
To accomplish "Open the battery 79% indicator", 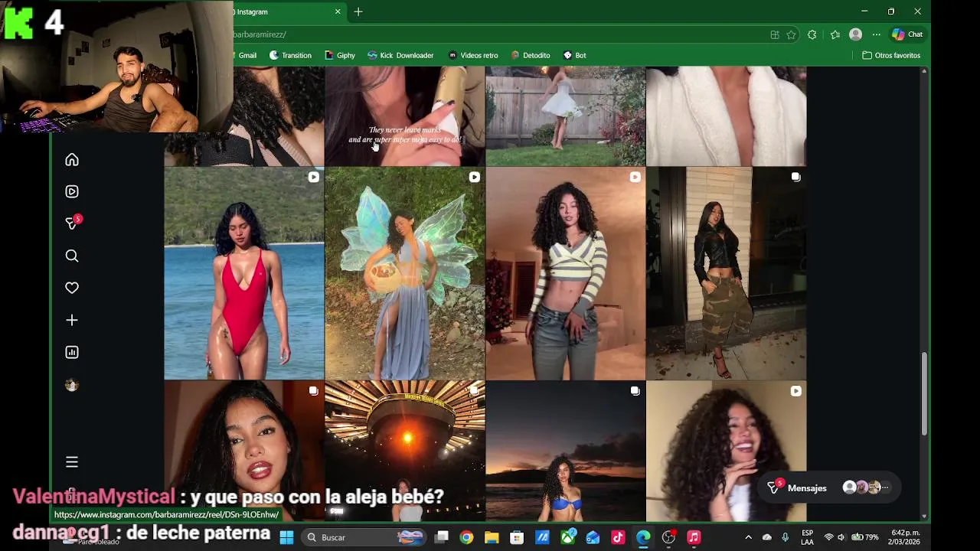I will point(865,537).
